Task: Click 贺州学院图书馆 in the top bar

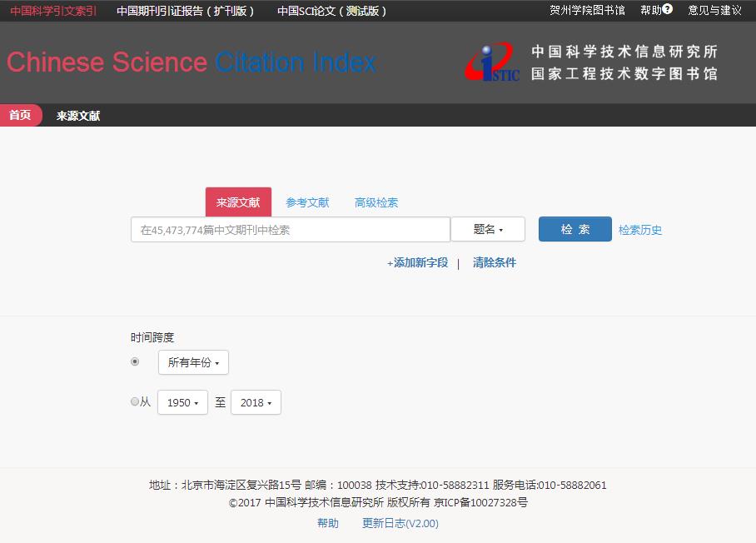Action: 587,10
